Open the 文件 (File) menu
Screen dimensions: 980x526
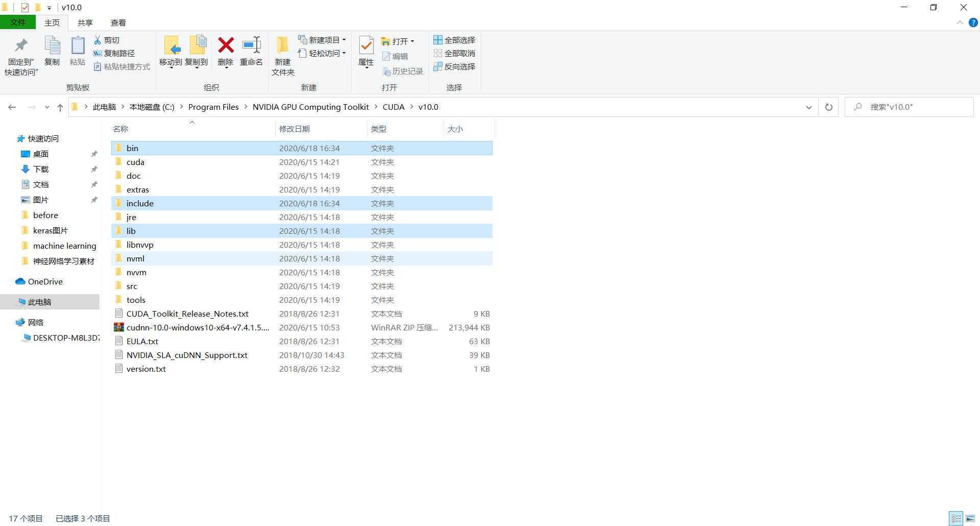coord(18,22)
